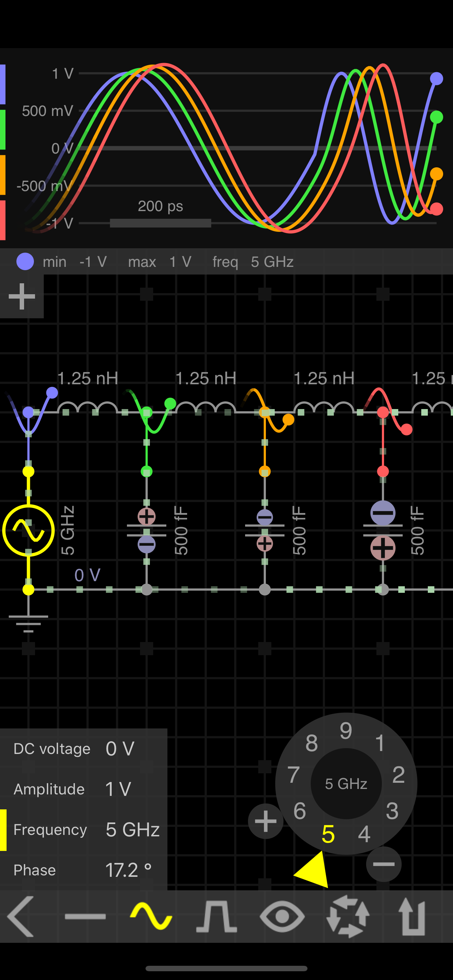Image resolution: width=453 pixels, height=980 pixels.
Task: Select the DC voltage parameter row
Action: click(84, 749)
